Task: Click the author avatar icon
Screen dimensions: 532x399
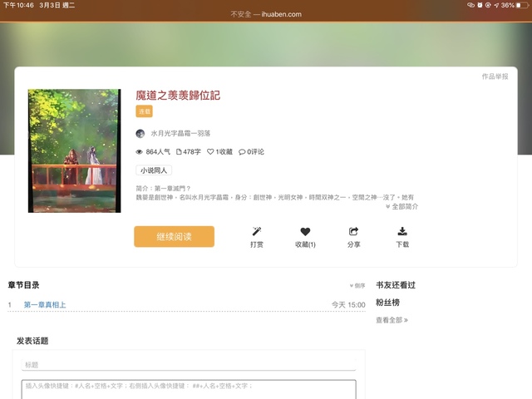Action: tap(140, 133)
